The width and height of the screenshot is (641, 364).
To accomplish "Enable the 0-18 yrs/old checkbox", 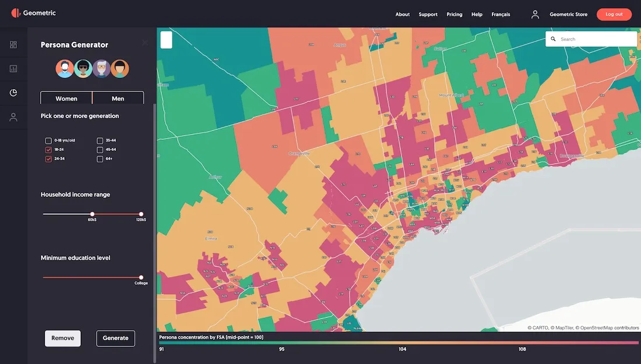I will [48, 141].
